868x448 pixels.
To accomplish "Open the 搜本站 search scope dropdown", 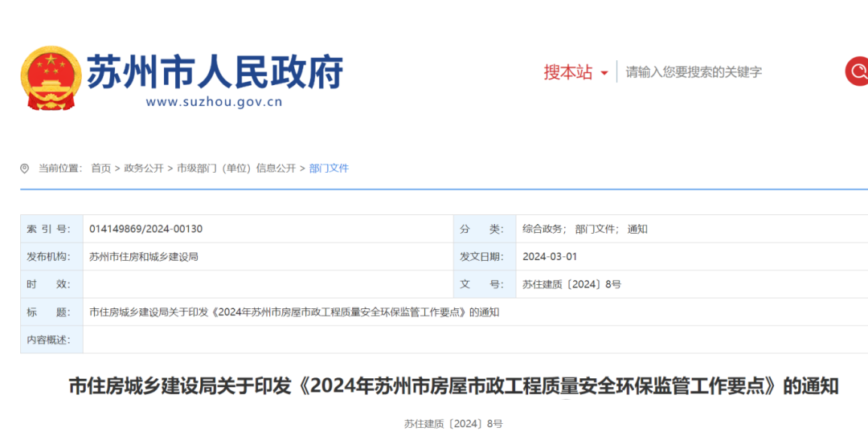I will (x=575, y=72).
